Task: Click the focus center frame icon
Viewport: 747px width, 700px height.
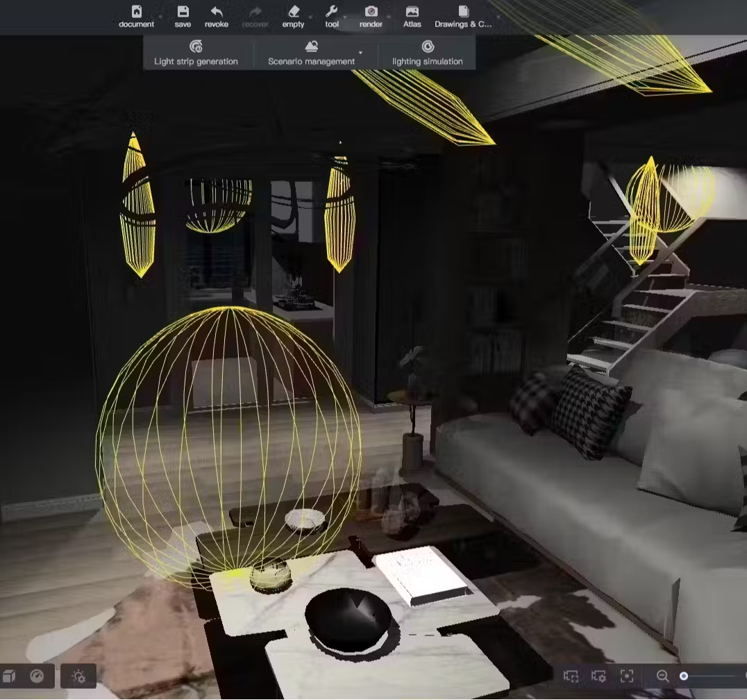Action: point(627,676)
